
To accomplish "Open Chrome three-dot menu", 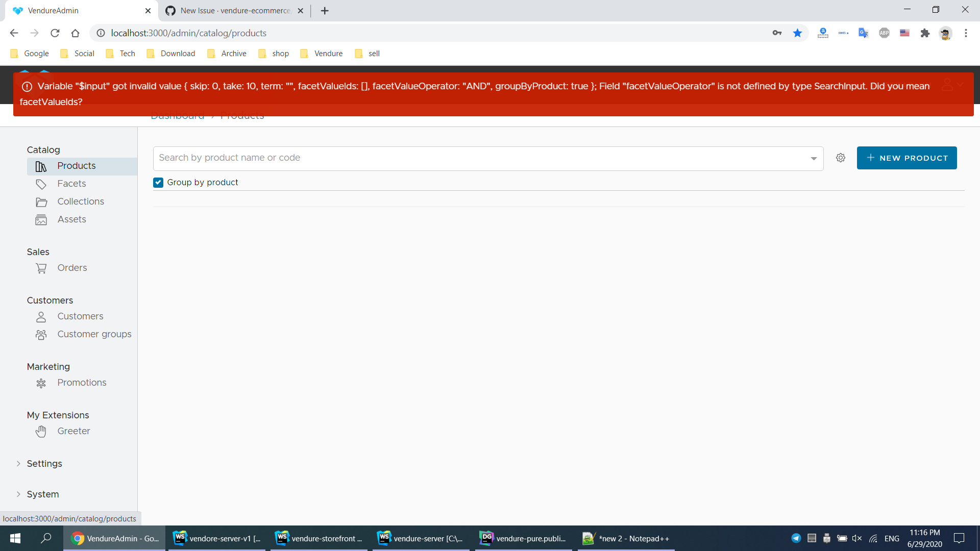I will pyautogui.click(x=966, y=33).
